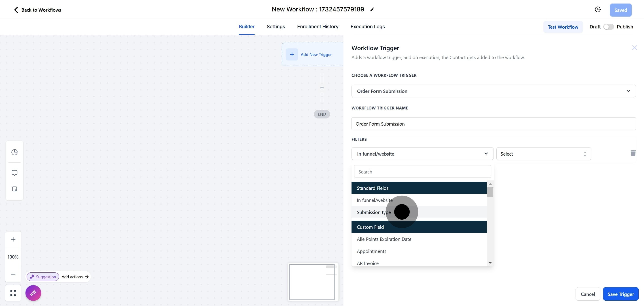Choose Submission type from the list

[373, 212]
